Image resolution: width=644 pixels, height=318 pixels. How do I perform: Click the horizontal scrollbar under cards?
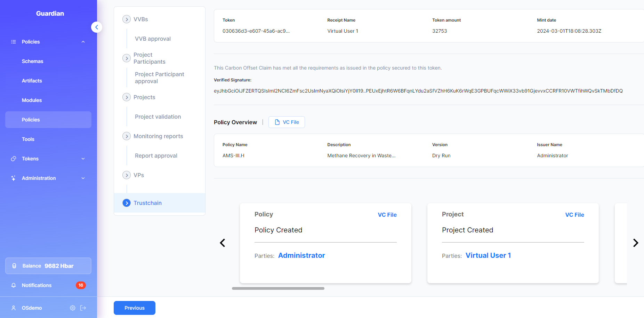[x=278, y=288]
